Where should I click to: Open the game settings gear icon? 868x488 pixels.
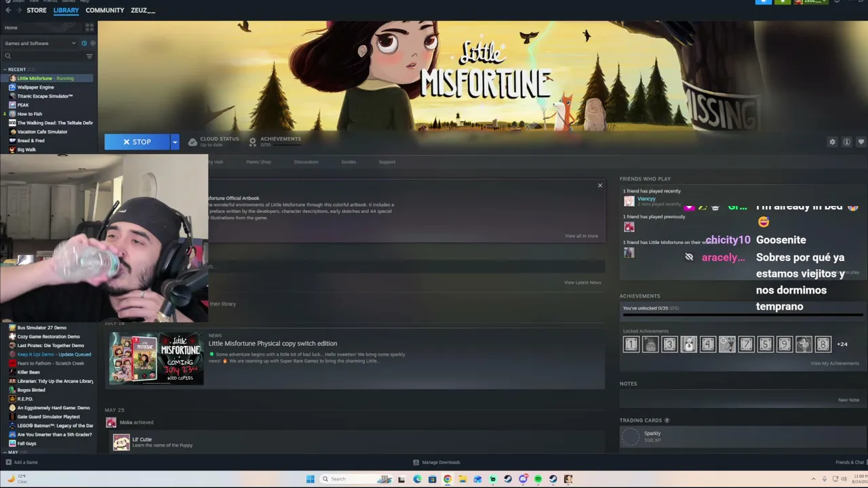[x=832, y=142]
